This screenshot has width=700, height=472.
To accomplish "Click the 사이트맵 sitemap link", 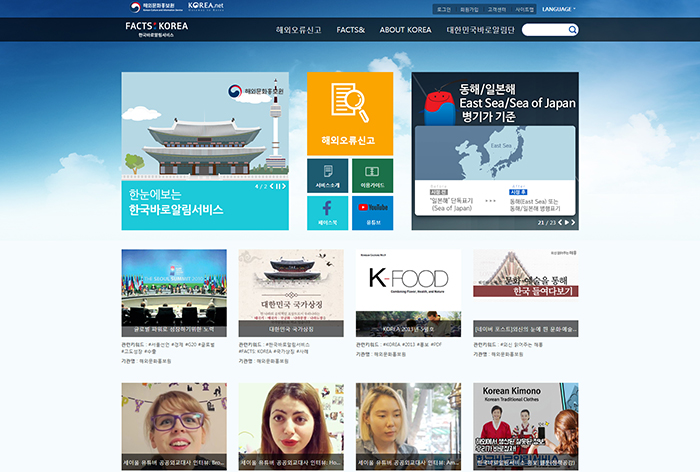I will coord(524,9).
